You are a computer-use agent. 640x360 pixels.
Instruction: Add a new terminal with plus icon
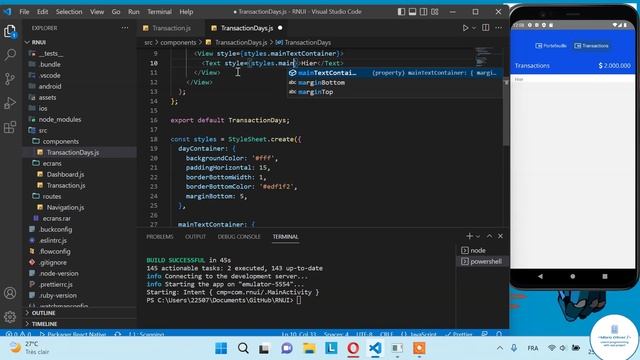pyautogui.click(x=469, y=236)
